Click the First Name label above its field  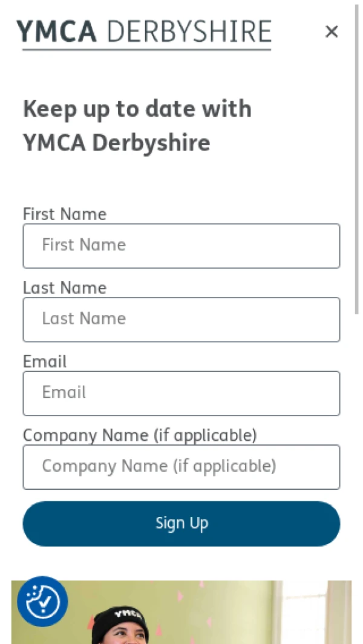point(65,214)
